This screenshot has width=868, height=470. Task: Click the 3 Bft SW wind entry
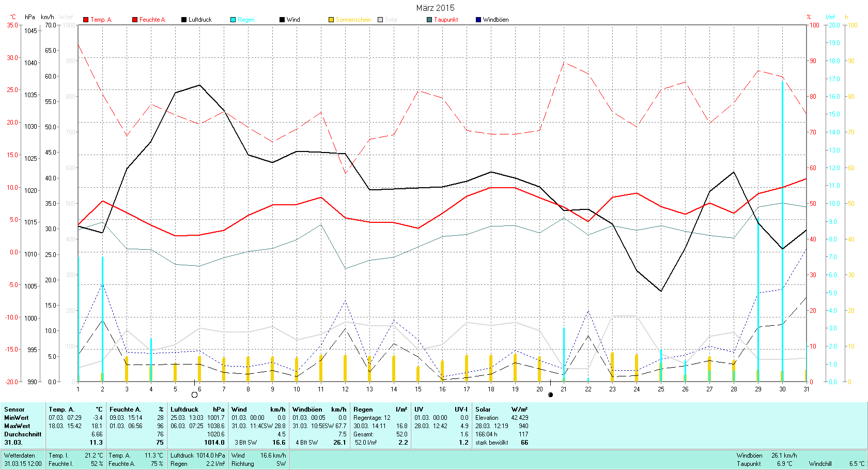point(246,443)
